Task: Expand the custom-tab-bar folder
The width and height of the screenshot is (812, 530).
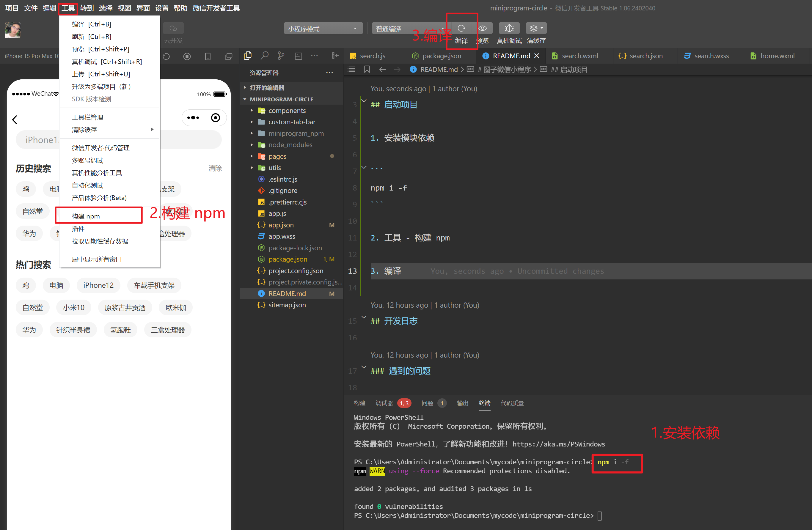Action: (x=252, y=122)
